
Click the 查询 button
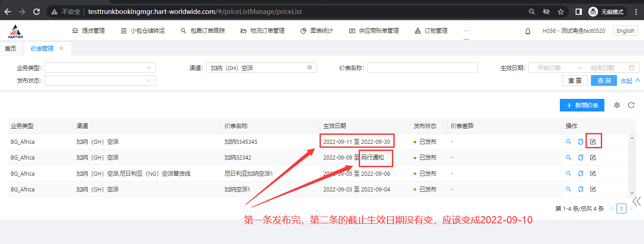pyautogui.click(x=604, y=80)
